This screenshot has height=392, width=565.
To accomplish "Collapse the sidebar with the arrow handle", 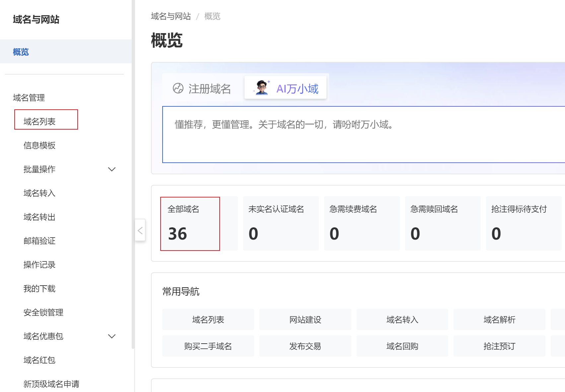I will click(x=140, y=230).
